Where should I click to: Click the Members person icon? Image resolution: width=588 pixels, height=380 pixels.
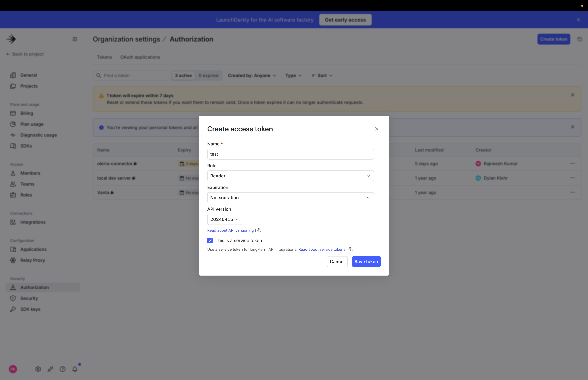click(13, 173)
